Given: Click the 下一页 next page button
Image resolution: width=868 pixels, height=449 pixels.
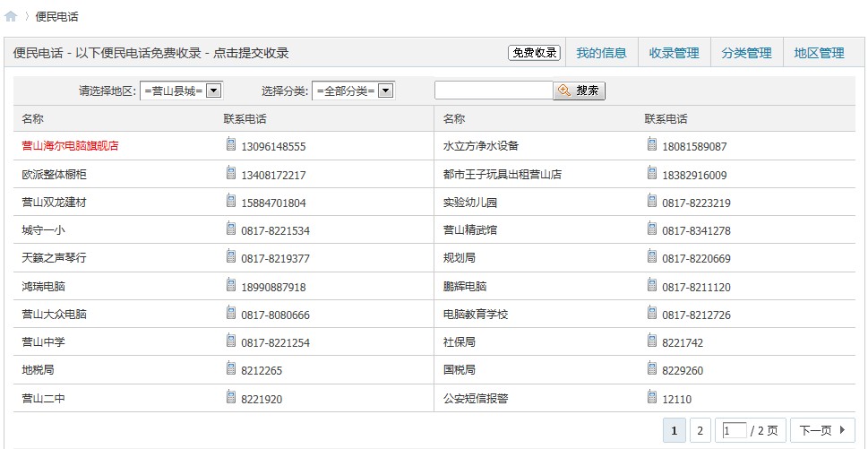Looking at the screenshot, I should tap(822, 430).
